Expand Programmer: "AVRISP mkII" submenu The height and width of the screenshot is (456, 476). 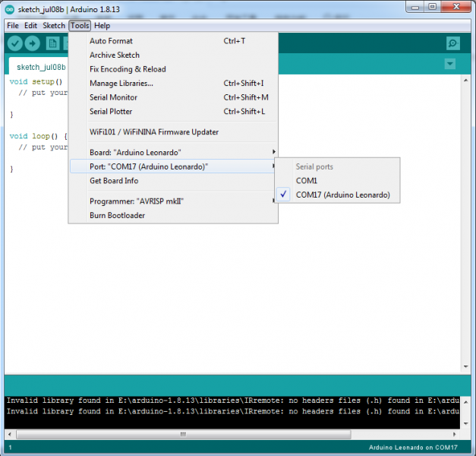pyautogui.click(x=173, y=201)
